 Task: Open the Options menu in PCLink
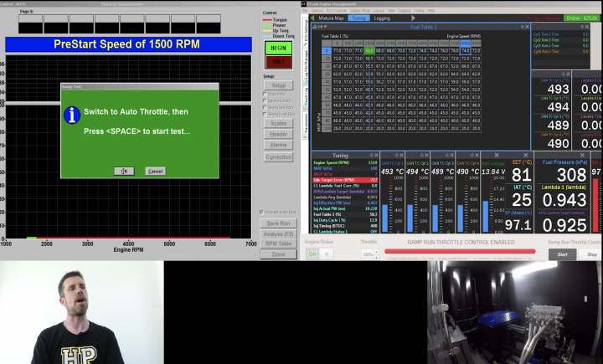coord(317,11)
